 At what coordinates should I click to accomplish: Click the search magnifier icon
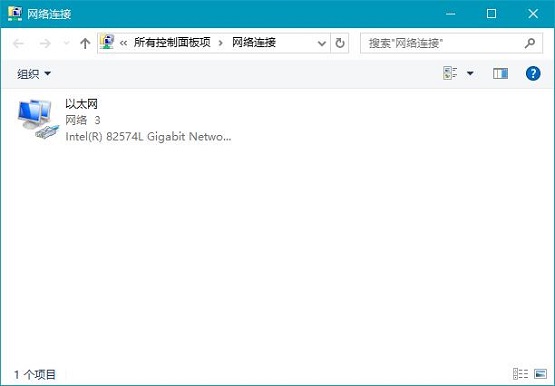(530, 43)
